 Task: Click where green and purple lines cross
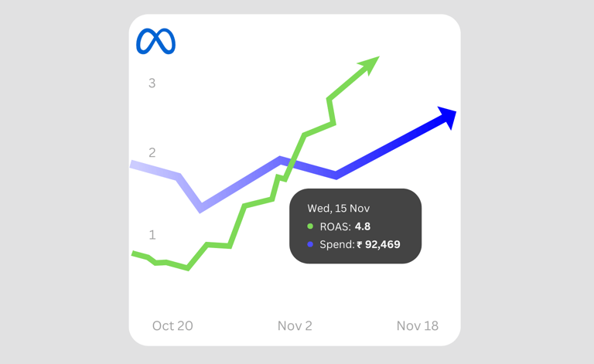[290, 163]
